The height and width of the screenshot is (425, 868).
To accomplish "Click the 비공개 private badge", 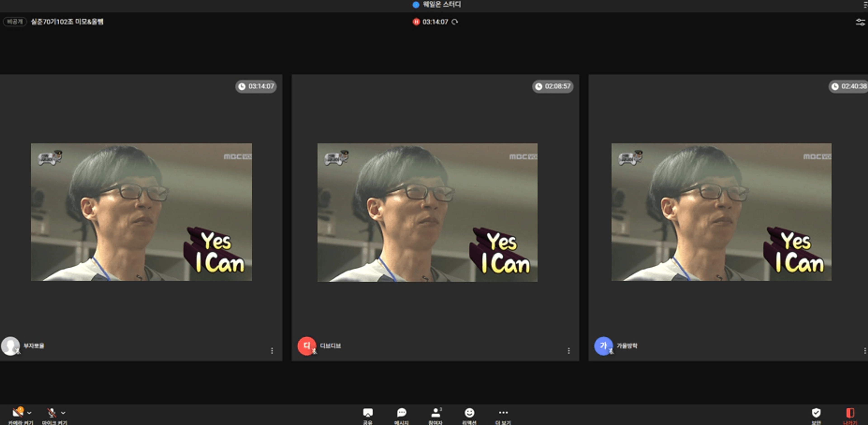I will pyautogui.click(x=15, y=22).
